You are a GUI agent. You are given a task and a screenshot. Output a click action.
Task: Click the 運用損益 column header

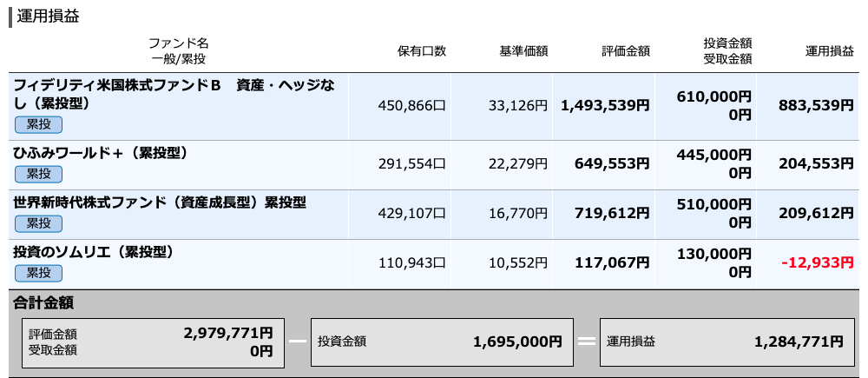[829, 51]
